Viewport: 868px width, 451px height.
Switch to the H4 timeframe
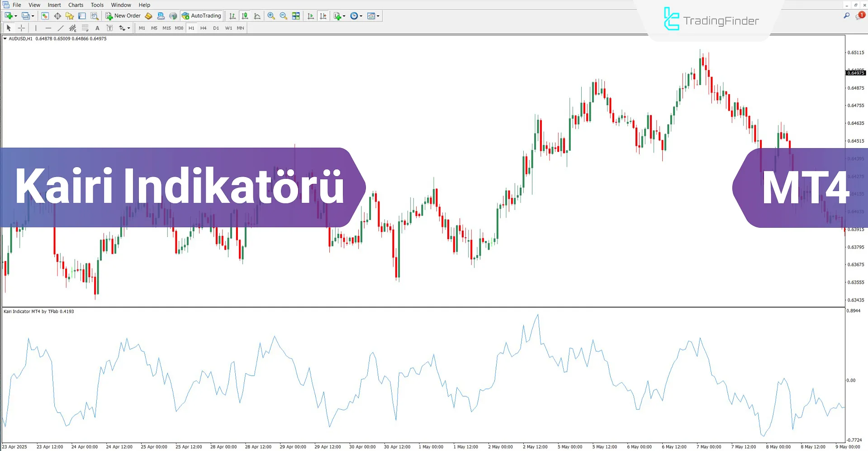point(203,28)
